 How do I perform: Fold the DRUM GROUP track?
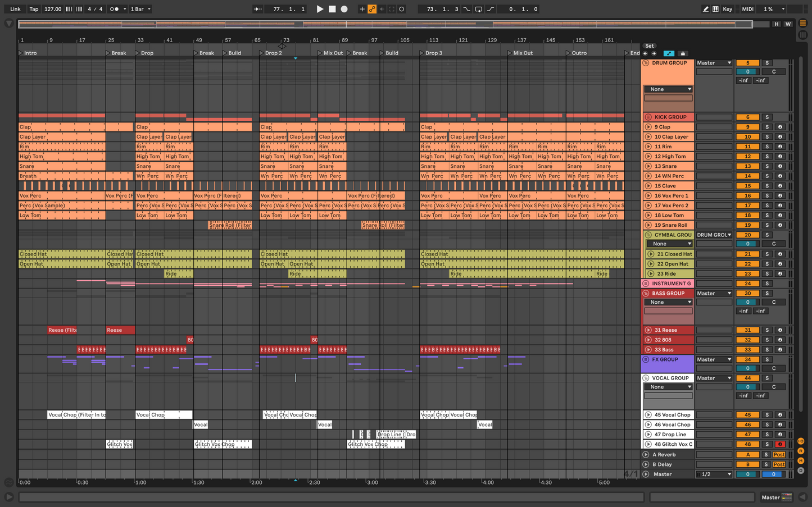(x=646, y=63)
